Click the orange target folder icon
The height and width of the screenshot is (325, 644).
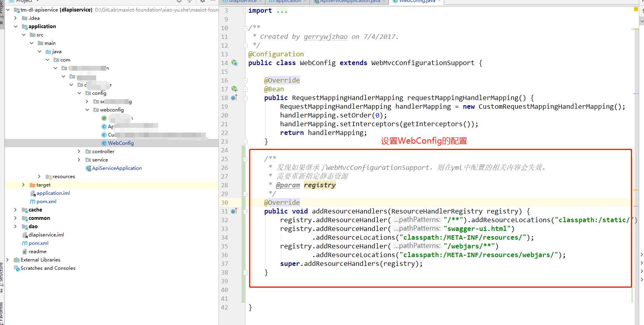click(x=33, y=185)
